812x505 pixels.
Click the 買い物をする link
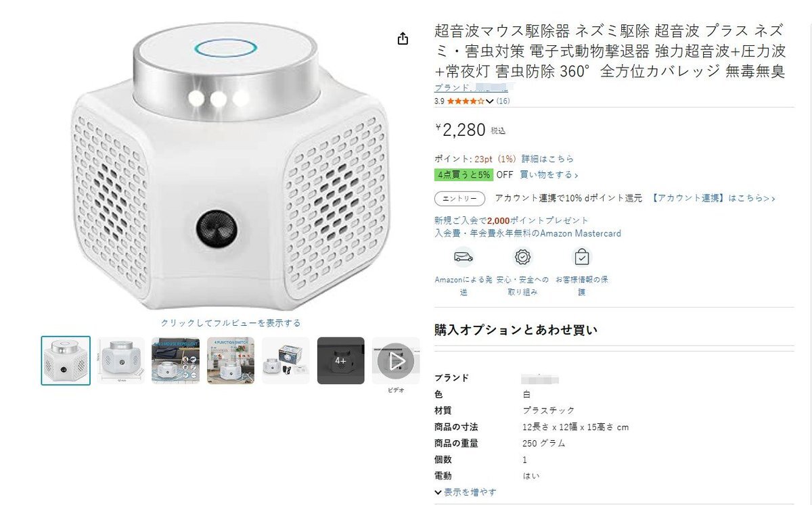[549, 175]
